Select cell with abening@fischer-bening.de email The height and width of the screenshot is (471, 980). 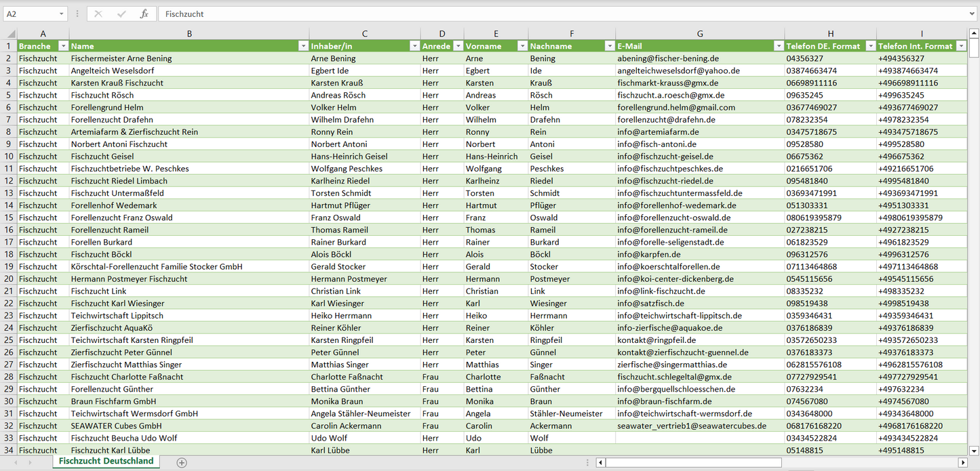click(699, 58)
